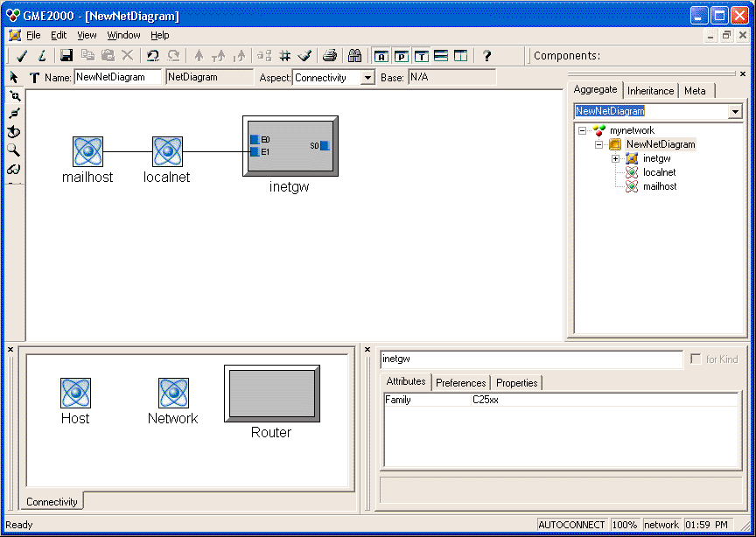Collapse the mynetwork tree node
This screenshot has height=537, width=756.
[x=583, y=130]
